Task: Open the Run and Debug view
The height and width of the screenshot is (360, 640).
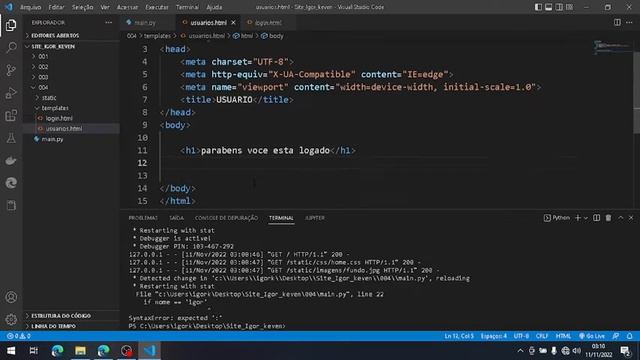Action: (11, 93)
